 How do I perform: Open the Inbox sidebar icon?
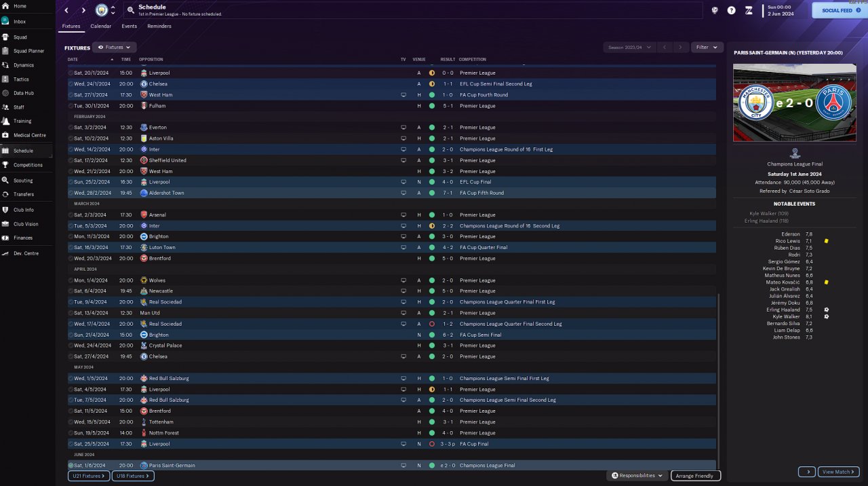(6, 22)
